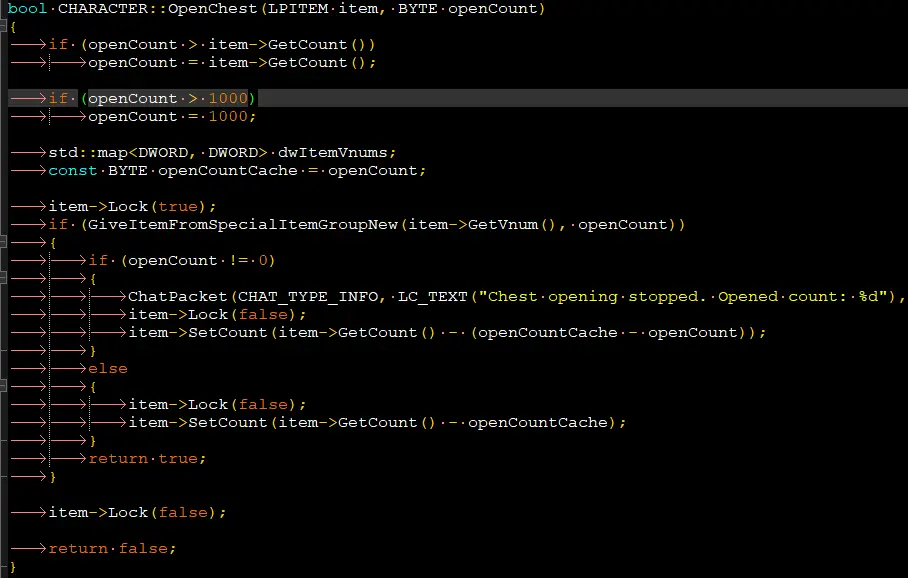This screenshot has width=908, height=578.
Task: Click '1000' in the highlighted if condition
Action: click(x=228, y=98)
